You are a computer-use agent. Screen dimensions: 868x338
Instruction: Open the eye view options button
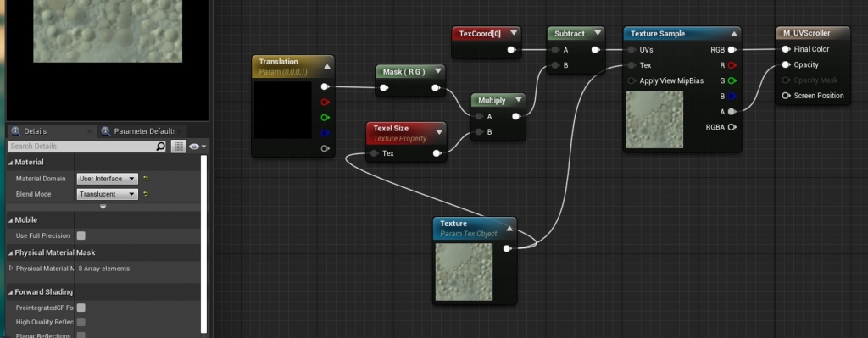(x=197, y=147)
